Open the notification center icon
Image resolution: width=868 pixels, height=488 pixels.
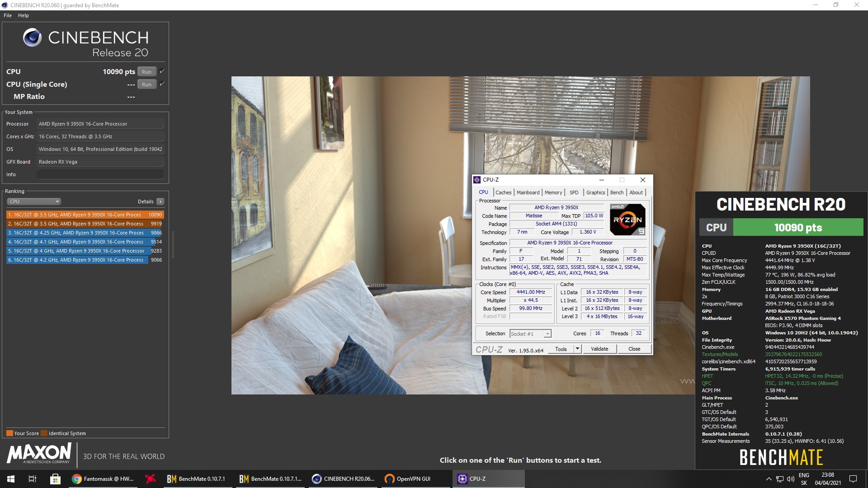pos(853,479)
